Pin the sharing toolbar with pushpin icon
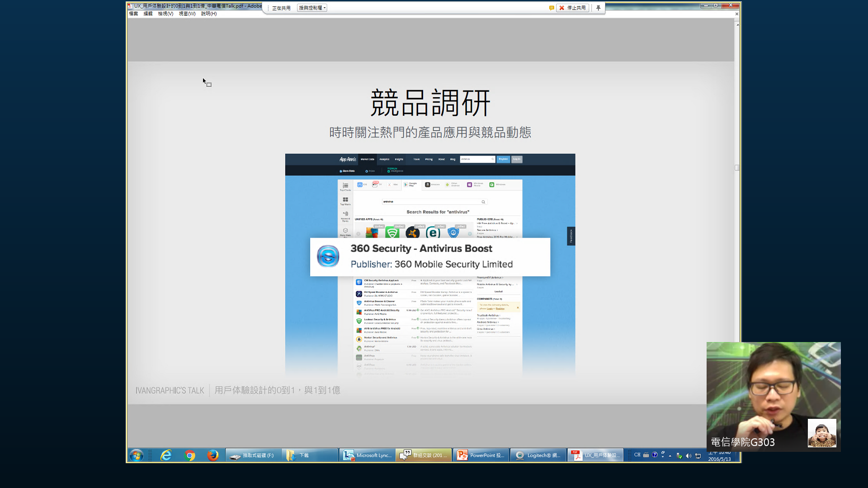868x488 pixels. pyautogui.click(x=598, y=8)
